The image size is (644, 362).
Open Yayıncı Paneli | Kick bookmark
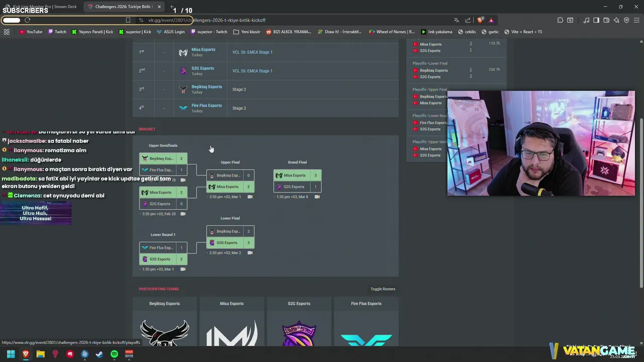(x=93, y=32)
